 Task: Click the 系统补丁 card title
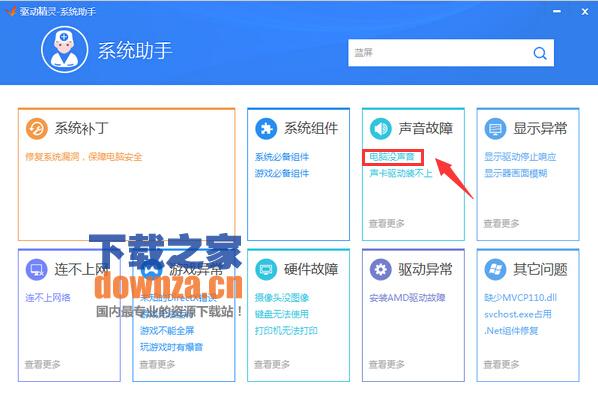pyautogui.click(x=82, y=128)
